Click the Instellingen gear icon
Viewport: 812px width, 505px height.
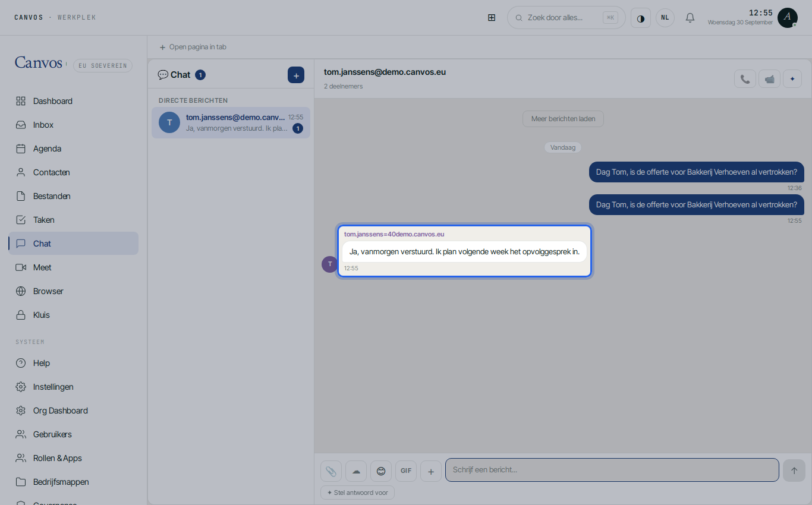(21, 387)
